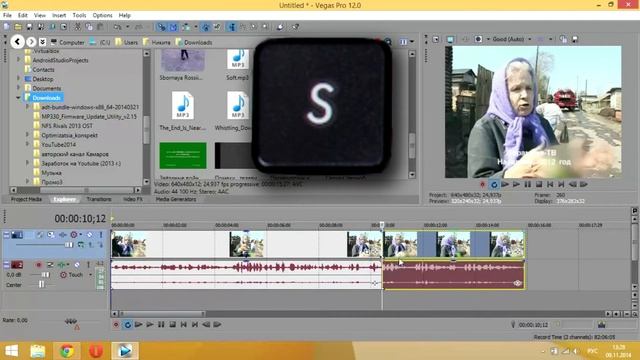Select the green screen video thumbnail
This screenshot has height=360, width=640.
click(x=183, y=155)
